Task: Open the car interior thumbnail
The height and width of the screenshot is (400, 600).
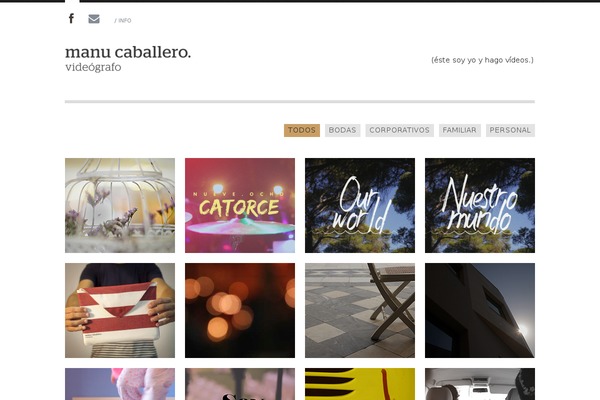Action: pyautogui.click(x=480, y=384)
